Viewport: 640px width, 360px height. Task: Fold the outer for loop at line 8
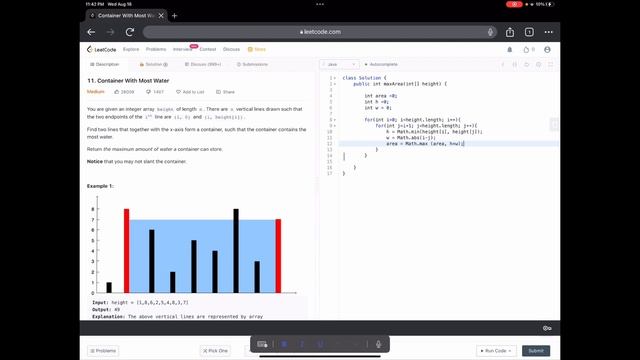(x=335, y=120)
